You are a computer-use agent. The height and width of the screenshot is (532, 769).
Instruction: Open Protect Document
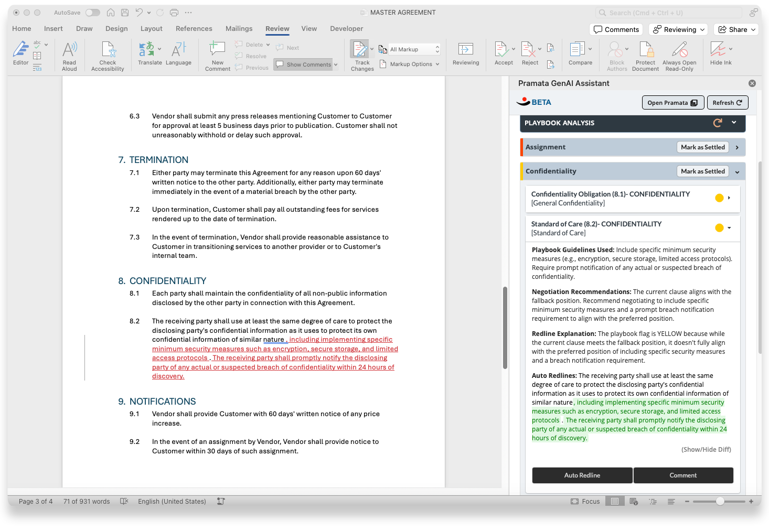[646, 56]
